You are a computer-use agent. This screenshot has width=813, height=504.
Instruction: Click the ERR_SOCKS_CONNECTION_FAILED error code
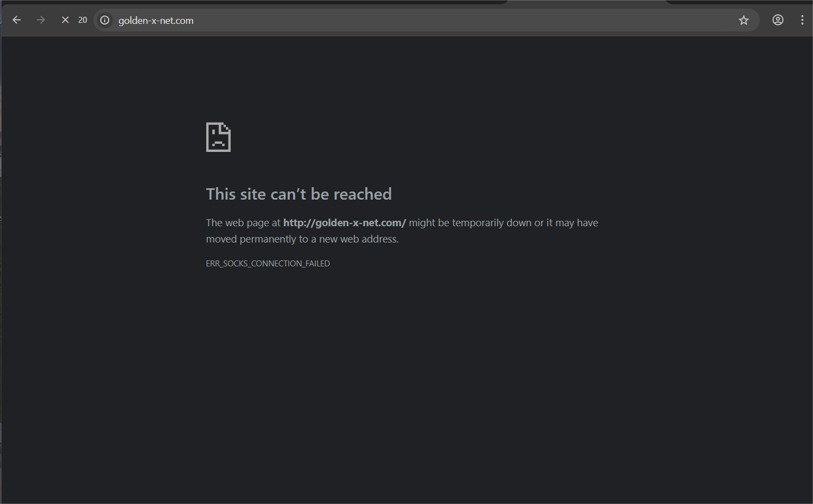click(x=268, y=264)
